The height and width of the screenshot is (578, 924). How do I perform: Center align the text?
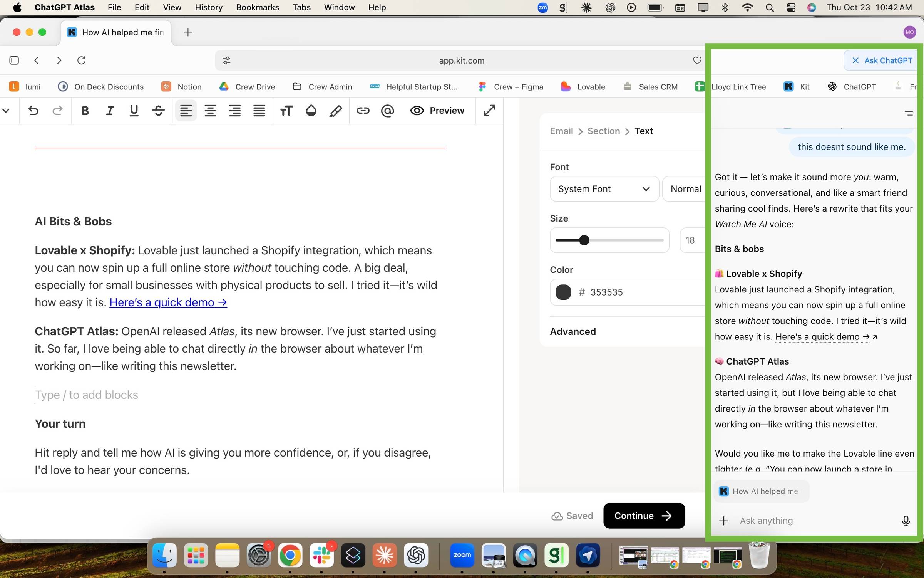click(x=210, y=111)
